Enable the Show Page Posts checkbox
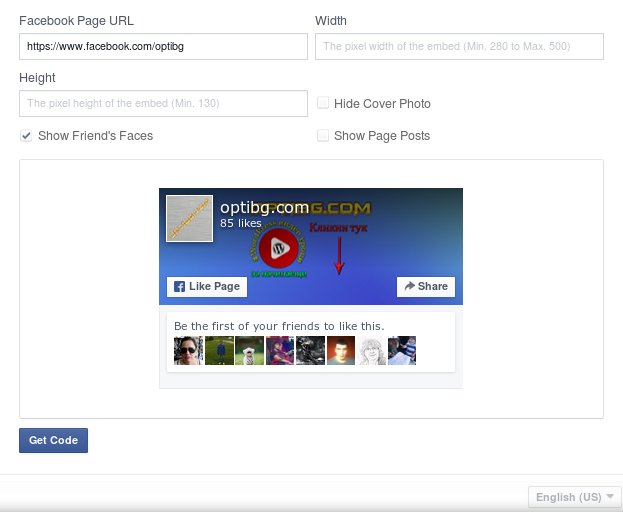Screen dimensions: 623x512 pos(323,135)
